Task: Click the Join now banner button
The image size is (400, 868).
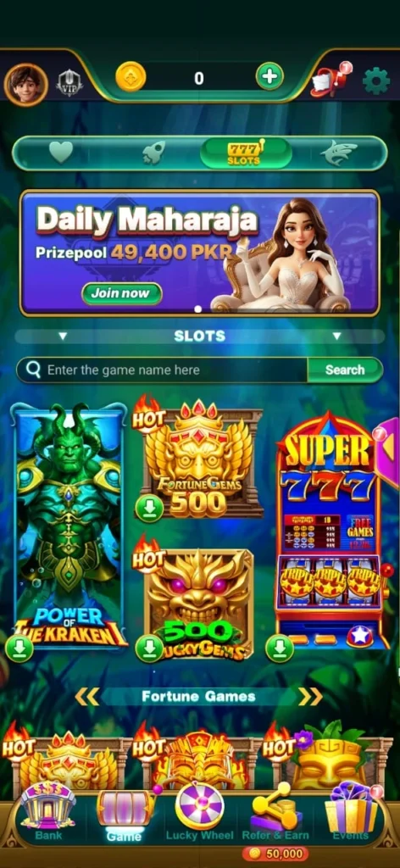Action: click(x=122, y=293)
